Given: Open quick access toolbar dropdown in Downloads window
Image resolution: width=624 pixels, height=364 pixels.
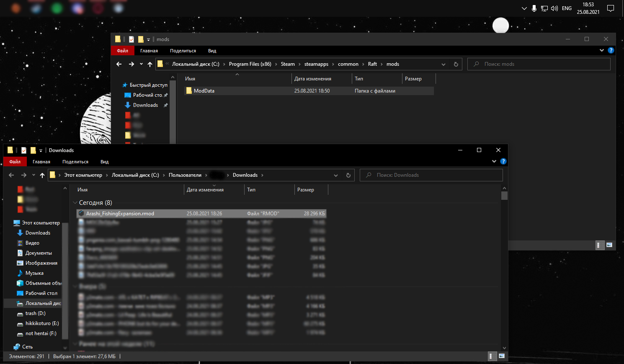Looking at the screenshot, I should point(41,150).
